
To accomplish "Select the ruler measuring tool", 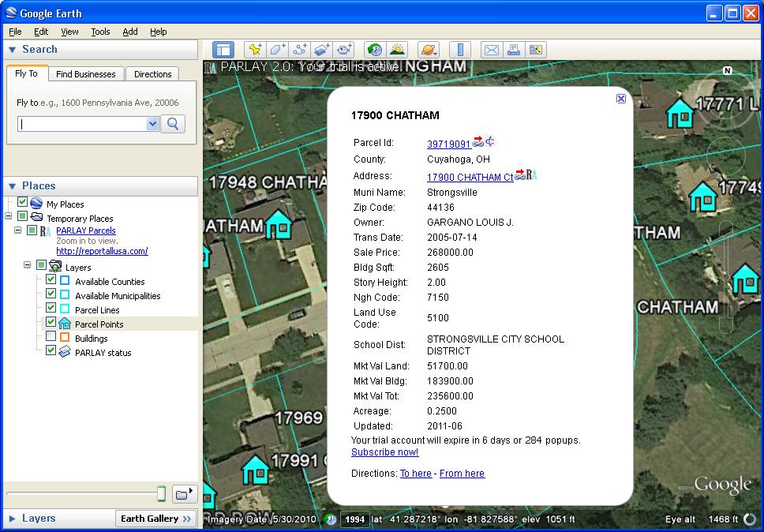I will 460,50.
